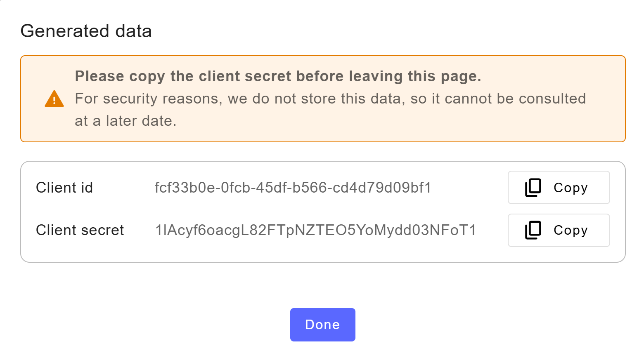Click the "Client secret" label
This screenshot has width=644, height=346.
pyautogui.click(x=80, y=230)
